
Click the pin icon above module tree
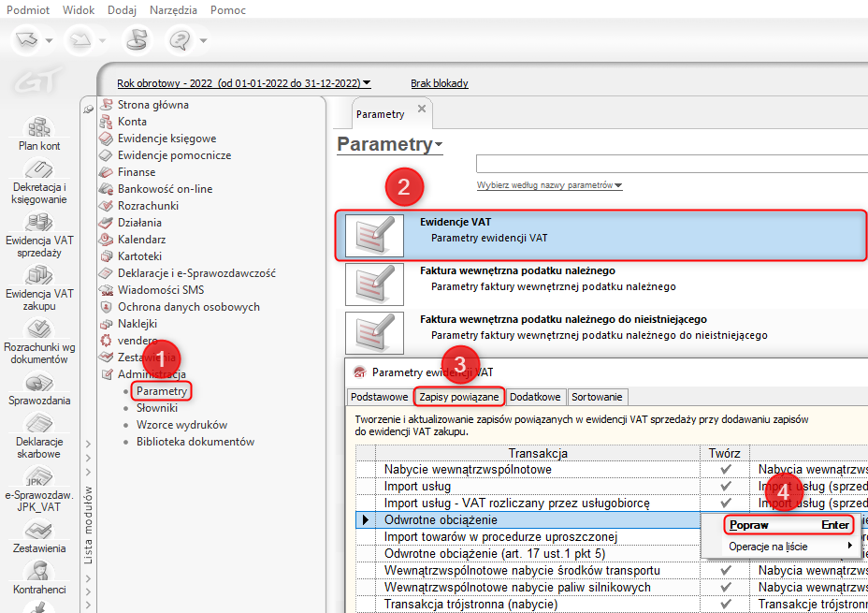coord(89,109)
